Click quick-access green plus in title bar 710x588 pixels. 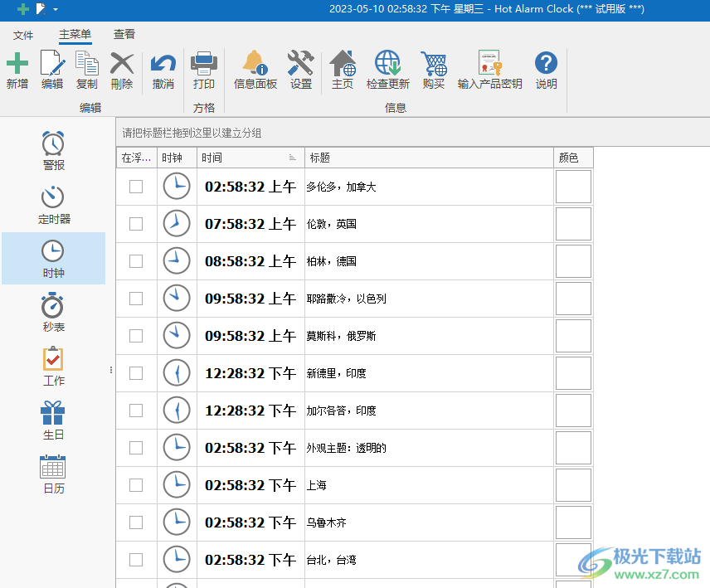[x=22, y=8]
